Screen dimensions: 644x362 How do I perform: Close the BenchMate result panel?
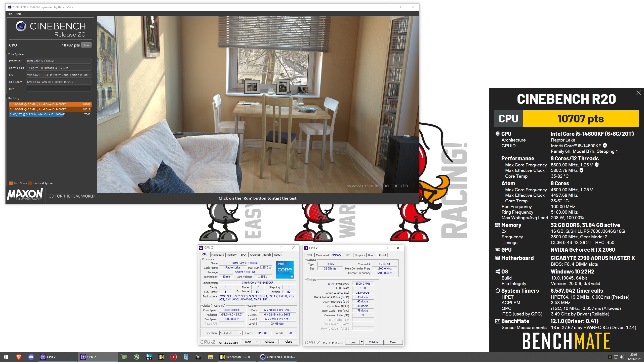coord(639,93)
